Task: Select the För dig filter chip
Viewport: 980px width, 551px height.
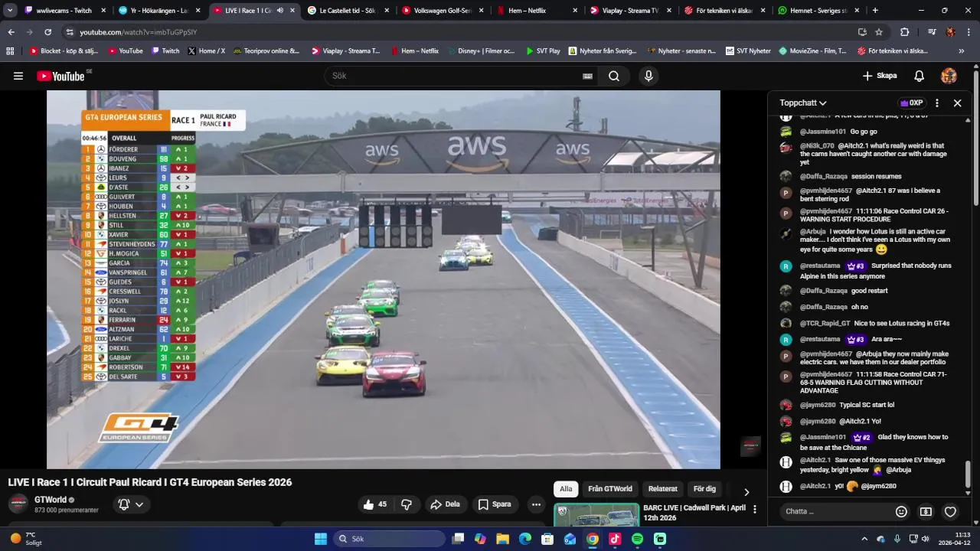Action: coord(704,489)
